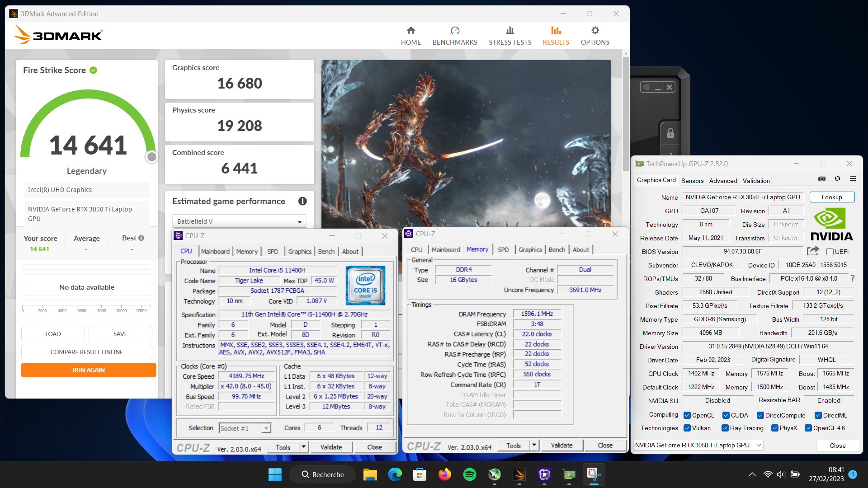The width and height of the screenshot is (868, 488).
Task: Open the RESULTS chart icon
Action: (556, 30)
